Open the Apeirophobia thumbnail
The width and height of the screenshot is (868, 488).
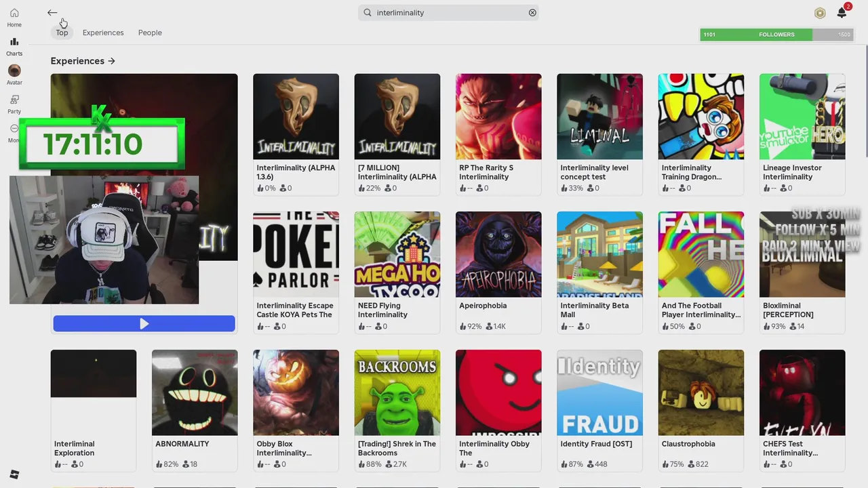pyautogui.click(x=498, y=254)
